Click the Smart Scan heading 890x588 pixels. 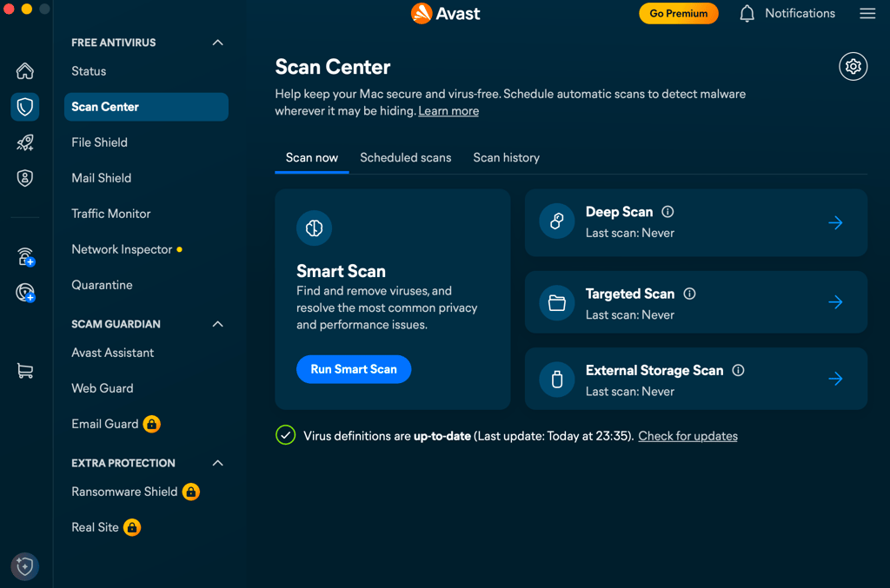[341, 271]
